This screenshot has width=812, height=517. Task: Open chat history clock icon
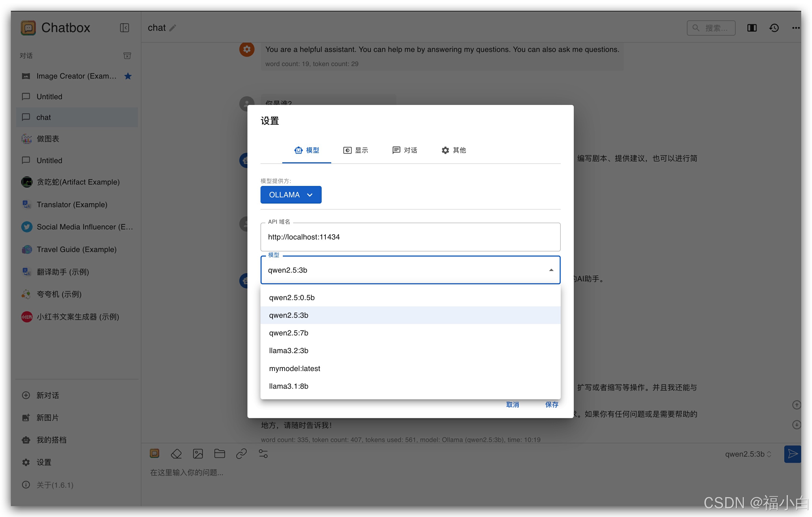pos(774,28)
